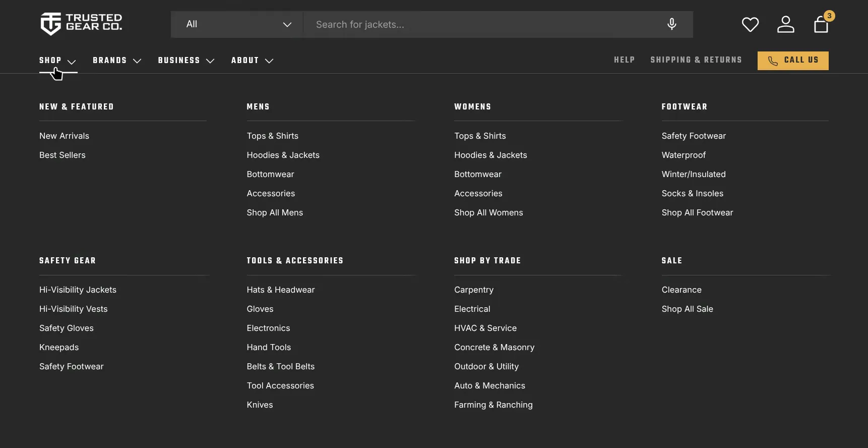
Task: Shop by Farming & Ranching trade
Action: (x=493, y=405)
